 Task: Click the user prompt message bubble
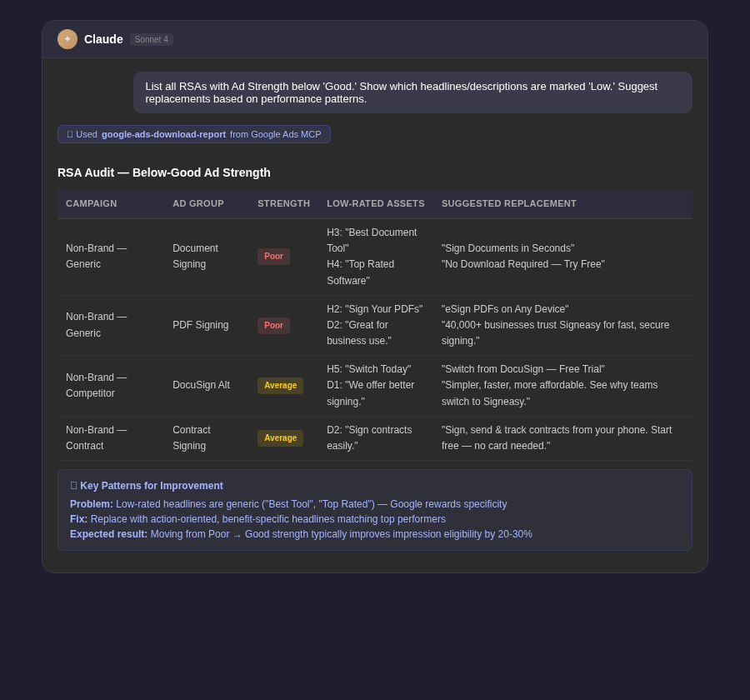click(412, 92)
